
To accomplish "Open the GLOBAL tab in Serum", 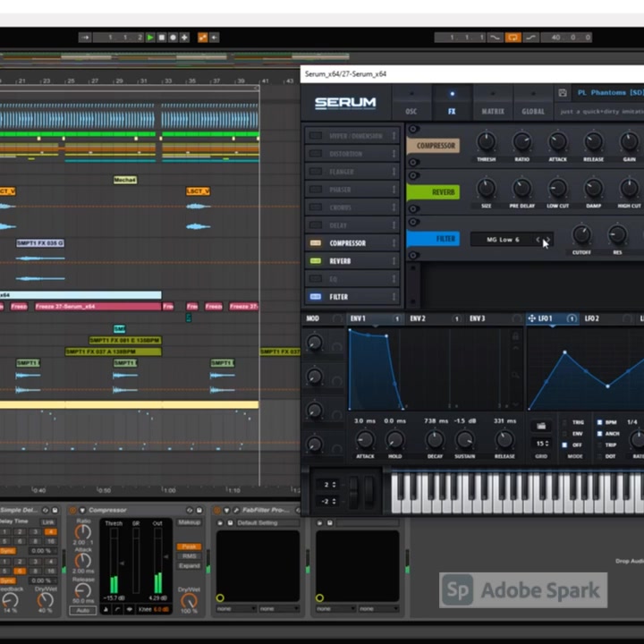I will point(533,104).
